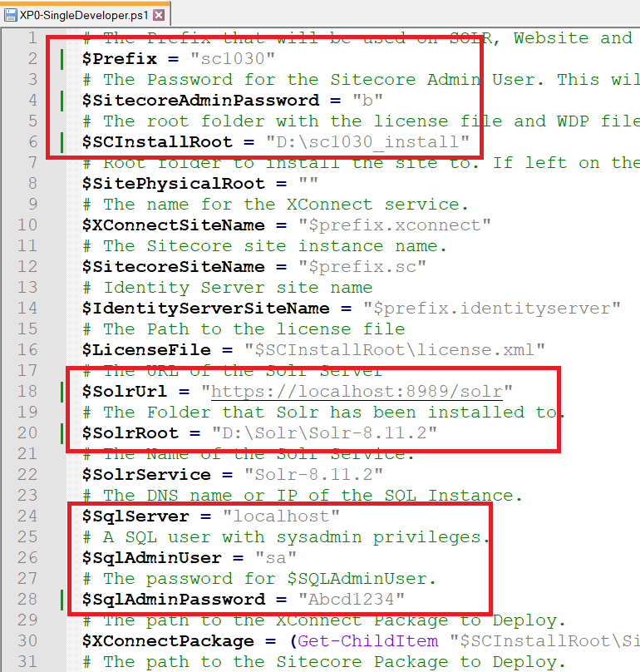Place cursor in the "sc1030" prefix value
This screenshot has height=672, width=640.
[233, 58]
